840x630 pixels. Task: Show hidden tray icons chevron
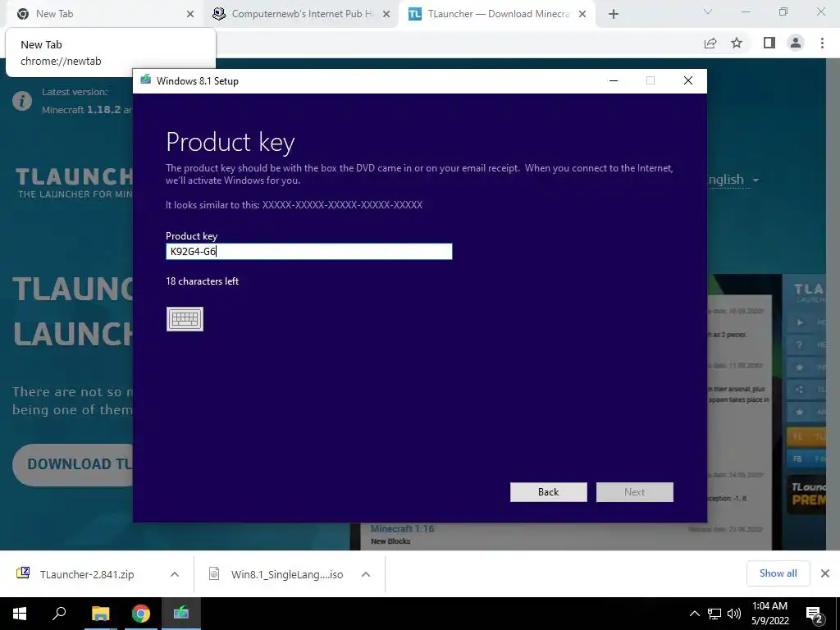coord(694,614)
